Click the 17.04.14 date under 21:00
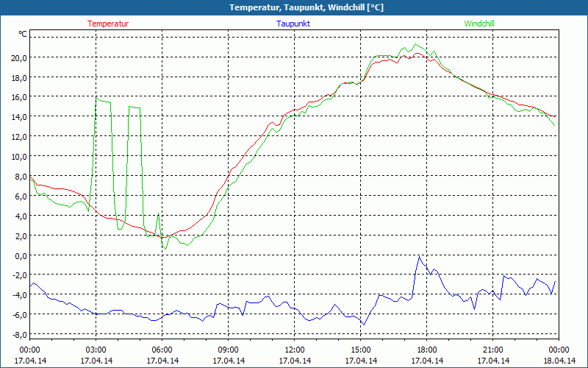This screenshot has height=368, width=588. pos(493,361)
